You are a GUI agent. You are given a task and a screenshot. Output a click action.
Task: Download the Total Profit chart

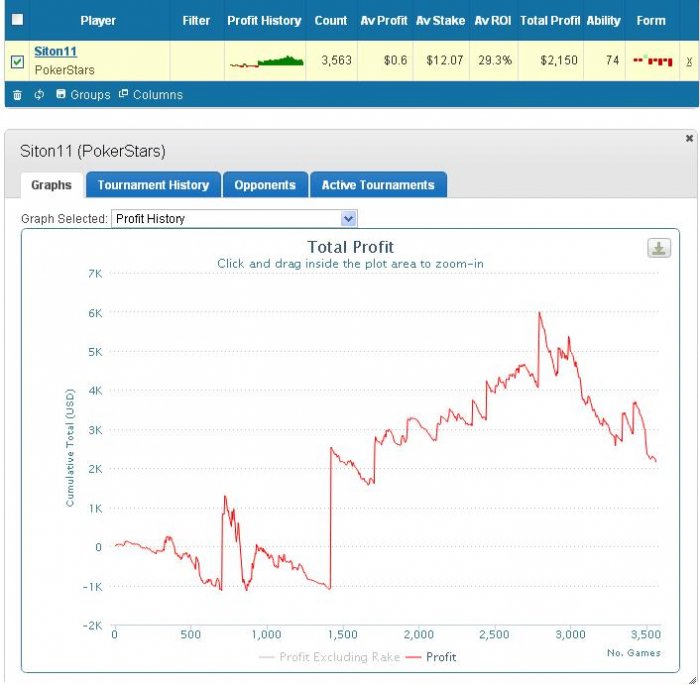point(658,248)
